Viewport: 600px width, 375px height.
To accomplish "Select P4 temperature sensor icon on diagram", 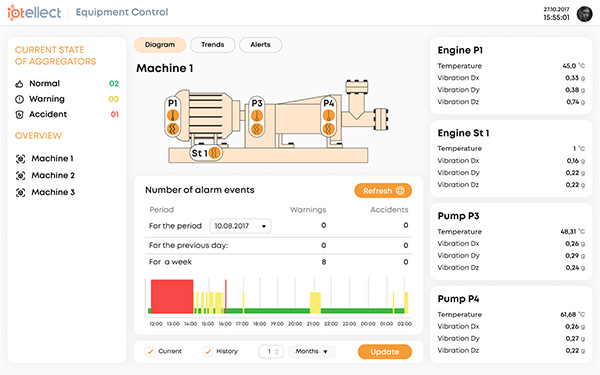I will pyautogui.click(x=328, y=115).
